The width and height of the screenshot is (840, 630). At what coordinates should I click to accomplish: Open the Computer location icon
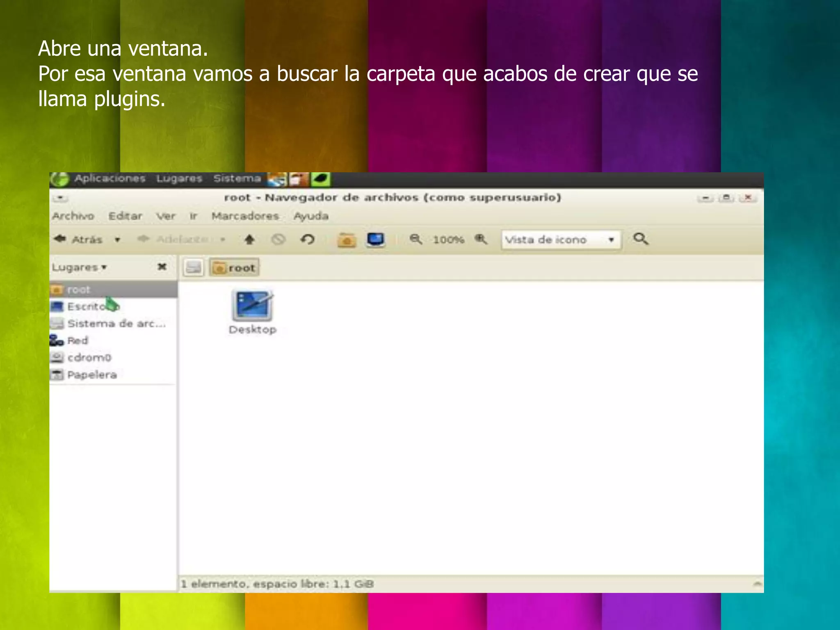pos(375,240)
